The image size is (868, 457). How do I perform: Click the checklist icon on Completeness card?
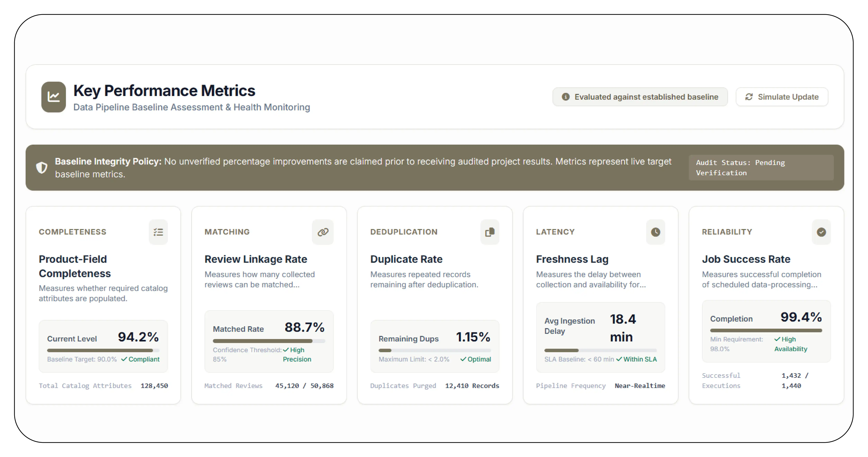click(158, 232)
